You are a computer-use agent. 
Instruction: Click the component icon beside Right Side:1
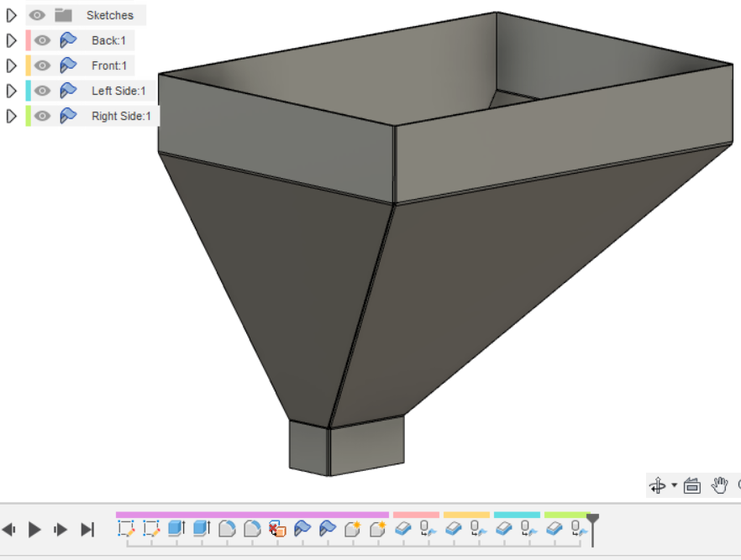tap(66, 116)
